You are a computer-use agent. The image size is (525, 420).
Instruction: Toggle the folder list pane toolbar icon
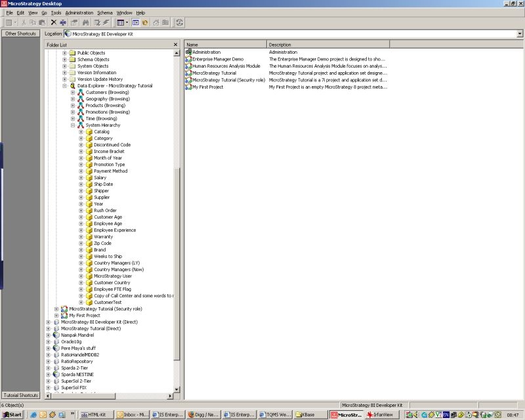pyautogui.click(x=136, y=22)
